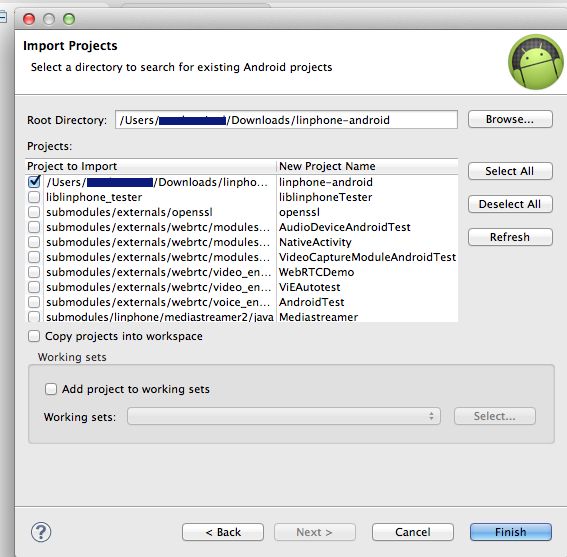
Task: Enable Copy projects into workspace
Action: pos(34,336)
